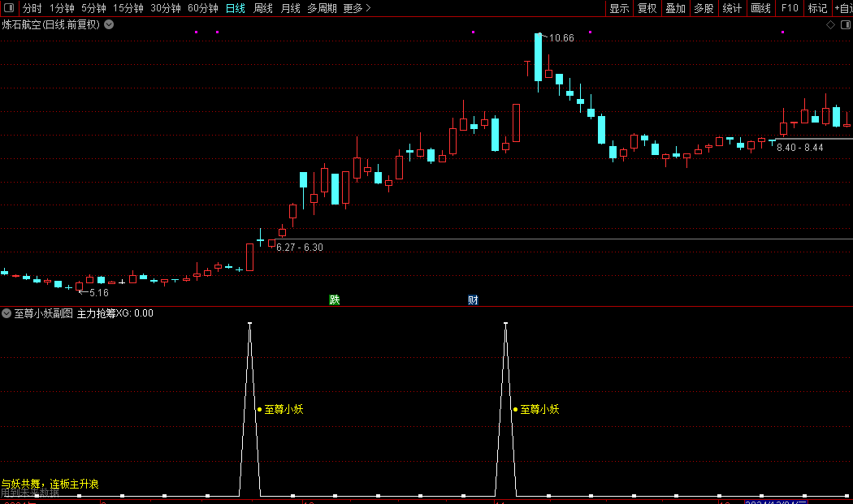Click the blue 财 financial marker

(x=474, y=300)
